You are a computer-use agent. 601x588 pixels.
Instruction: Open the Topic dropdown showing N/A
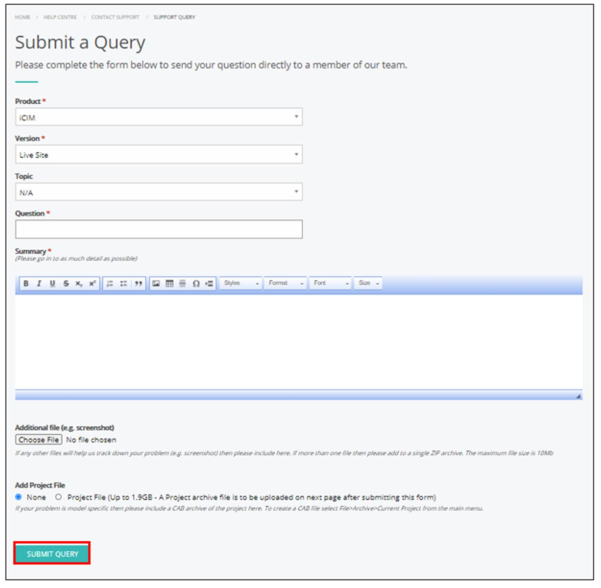[x=159, y=192]
